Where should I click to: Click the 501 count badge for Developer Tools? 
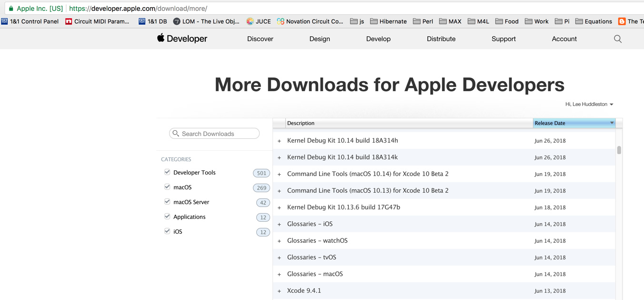click(x=262, y=173)
